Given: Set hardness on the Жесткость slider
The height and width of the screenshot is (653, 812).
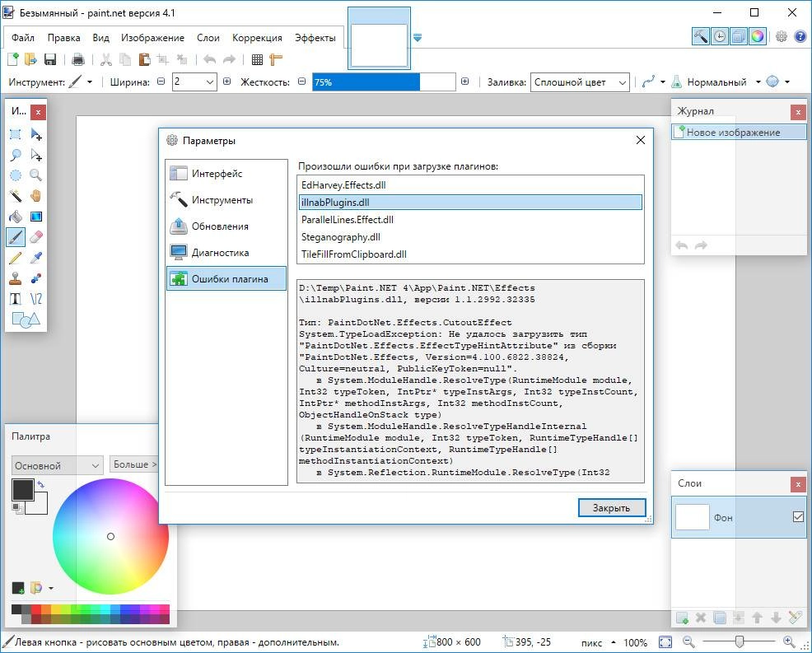Looking at the screenshot, I should 384,82.
